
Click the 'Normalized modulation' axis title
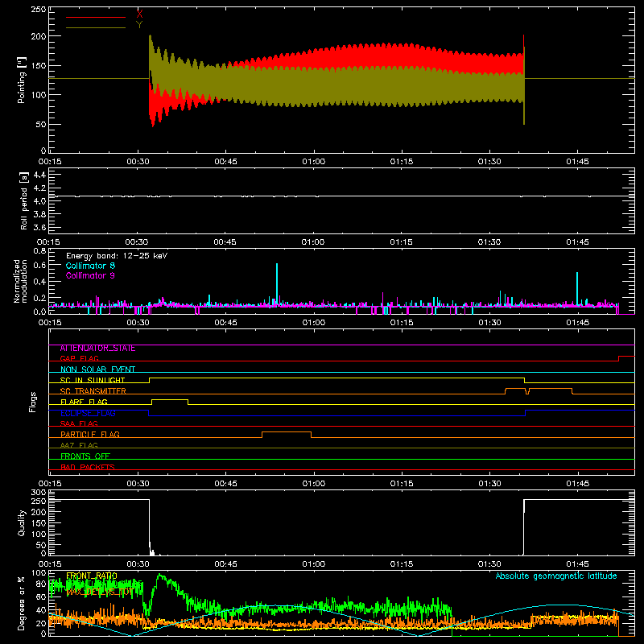20,281
